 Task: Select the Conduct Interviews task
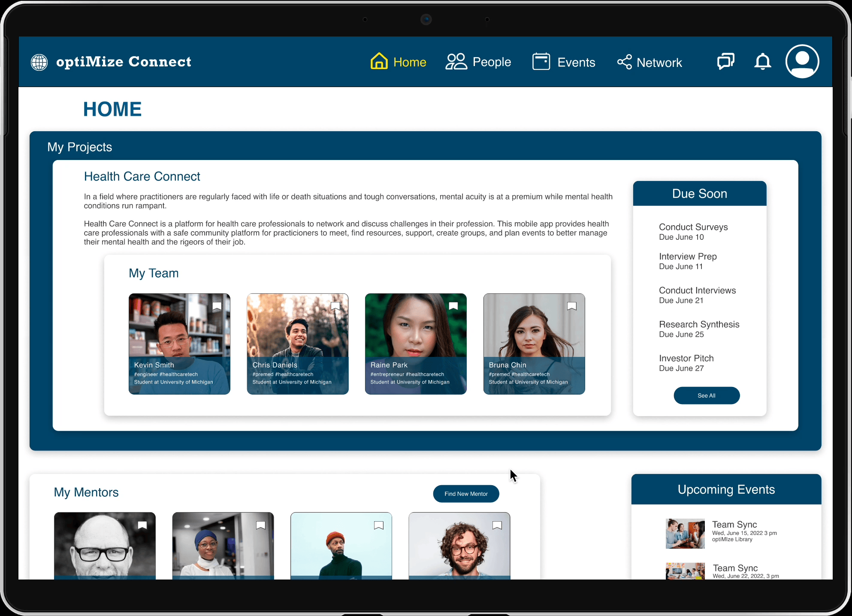pos(697,290)
